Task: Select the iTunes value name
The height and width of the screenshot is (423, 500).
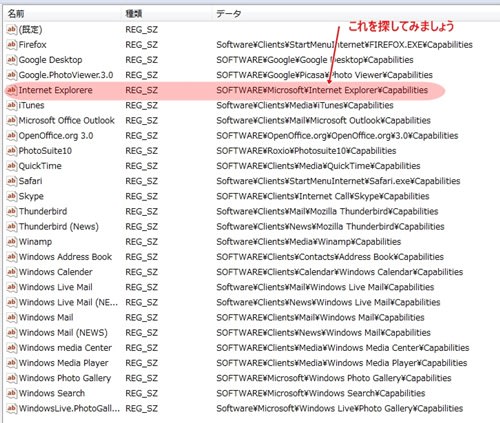Action: 31,105
